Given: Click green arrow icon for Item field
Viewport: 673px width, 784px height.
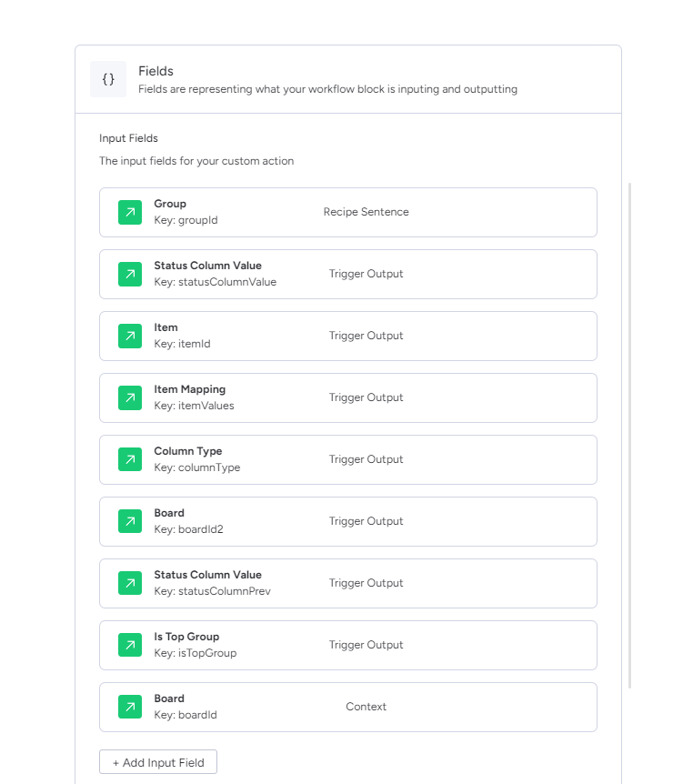Looking at the screenshot, I should (x=130, y=336).
